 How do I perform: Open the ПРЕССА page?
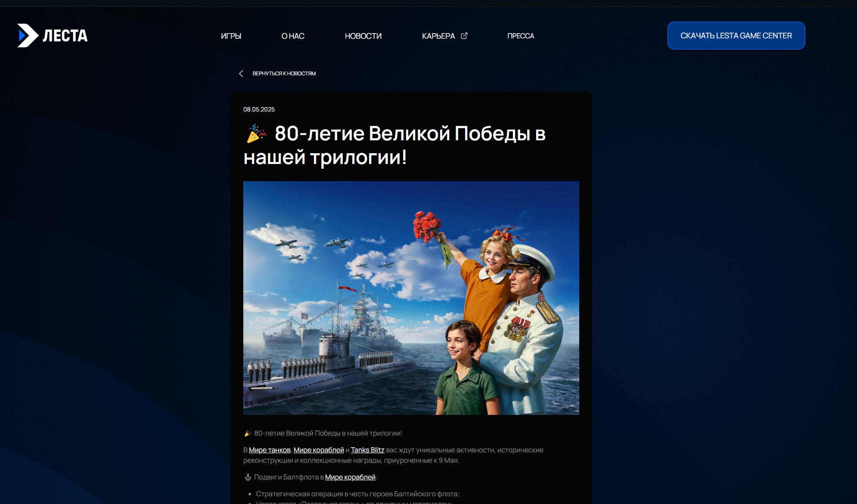pos(521,36)
